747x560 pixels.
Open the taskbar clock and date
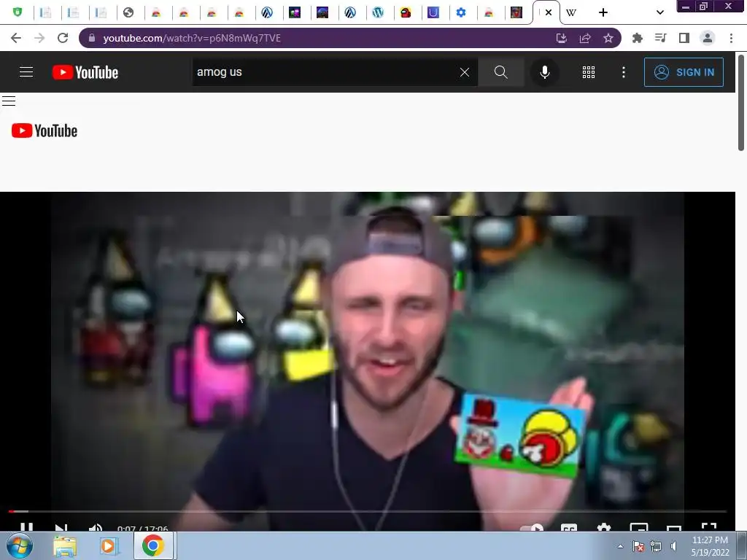(710, 546)
